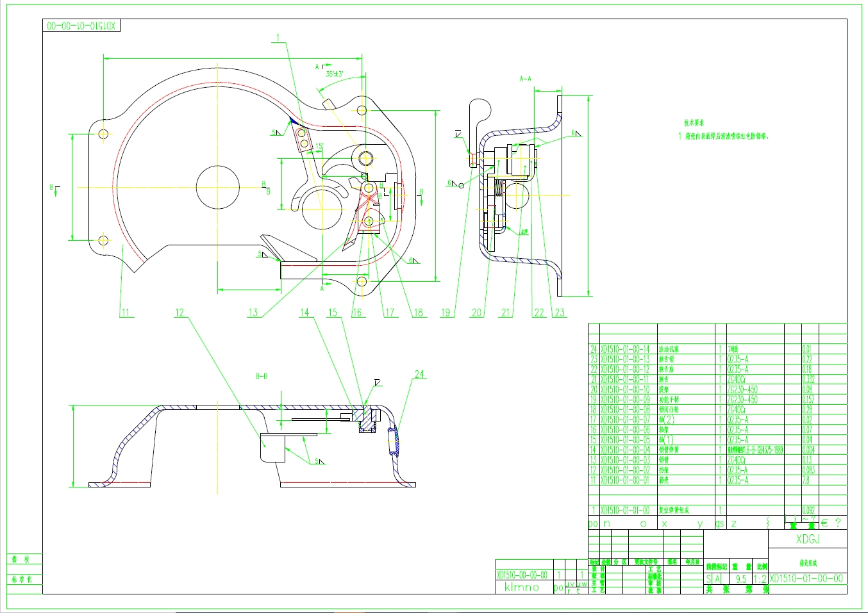The image size is (868, 613).
Task: Select part number XD1510-01-00-02 in parts list
Action: [625, 470]
